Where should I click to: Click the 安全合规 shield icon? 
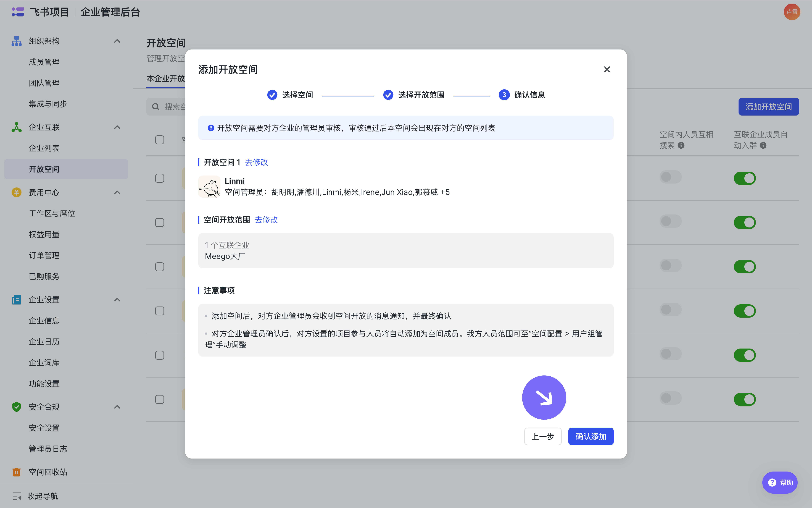point(16,407)
